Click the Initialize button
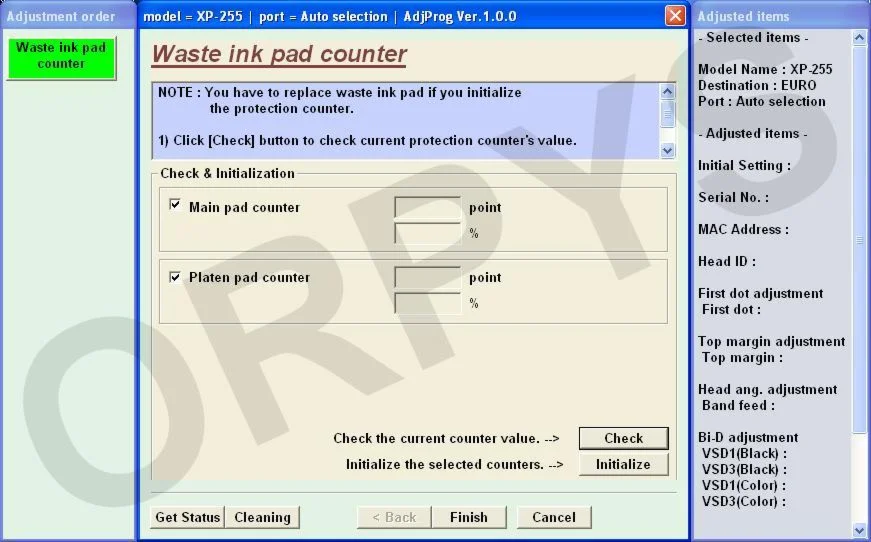Viewport: 871px width, 542px height. coord(623,464)
